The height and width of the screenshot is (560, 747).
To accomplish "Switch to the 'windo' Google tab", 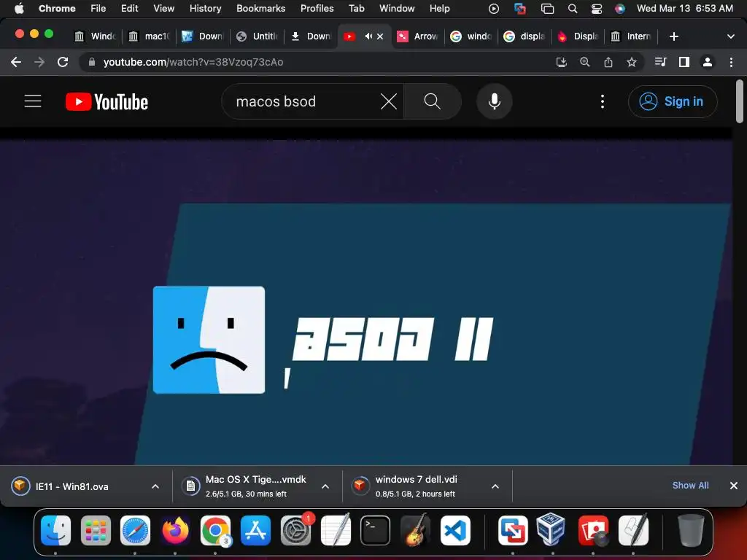I will [x=472, y=36].
